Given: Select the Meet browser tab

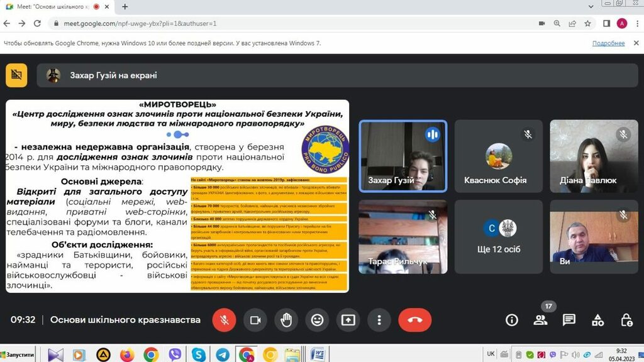Looking at the screenshot, I should pos(57,6).
